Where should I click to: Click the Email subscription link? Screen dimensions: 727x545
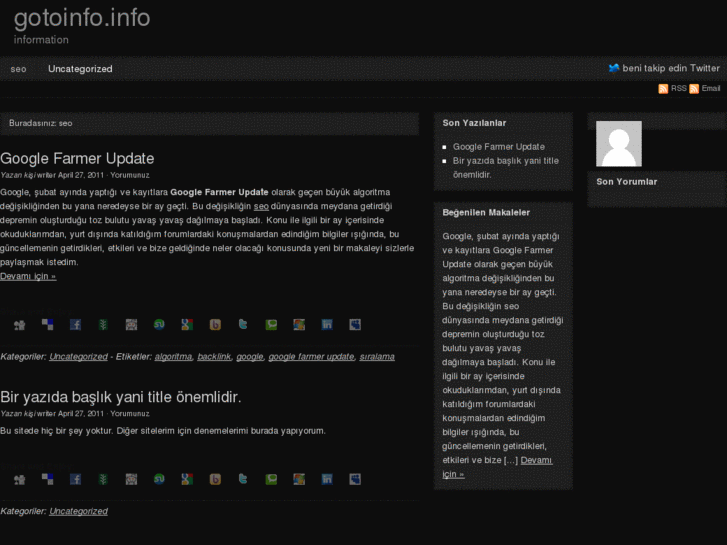pos(710,89)
